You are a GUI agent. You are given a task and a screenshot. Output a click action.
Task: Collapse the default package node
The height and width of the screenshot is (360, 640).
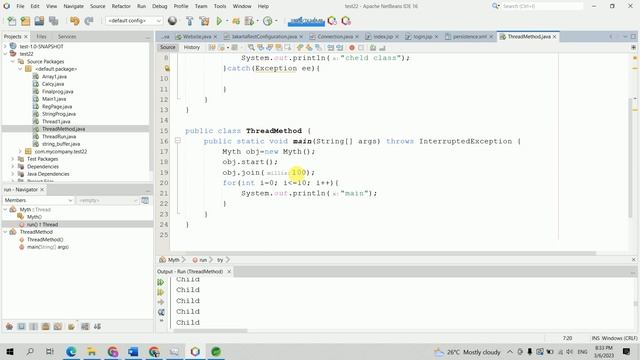[x=20, y=69]
